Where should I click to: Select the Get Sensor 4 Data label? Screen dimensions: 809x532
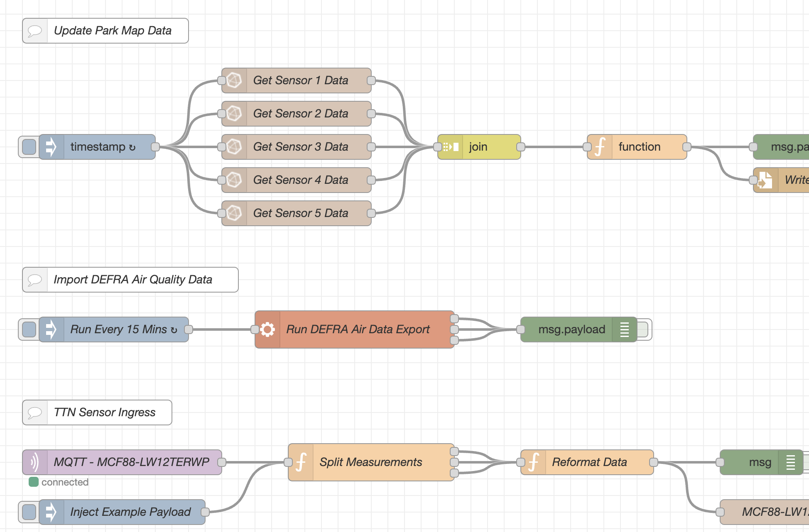[301, 180]
